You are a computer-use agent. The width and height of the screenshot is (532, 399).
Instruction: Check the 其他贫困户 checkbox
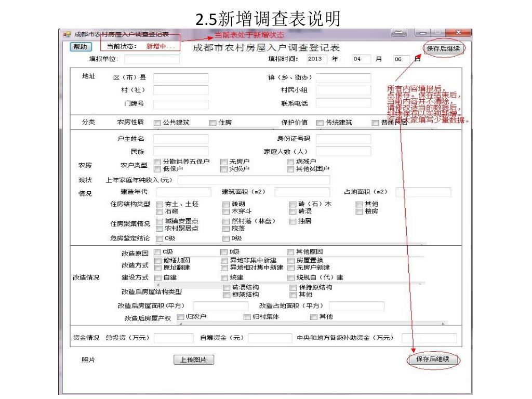coord(290,169)
